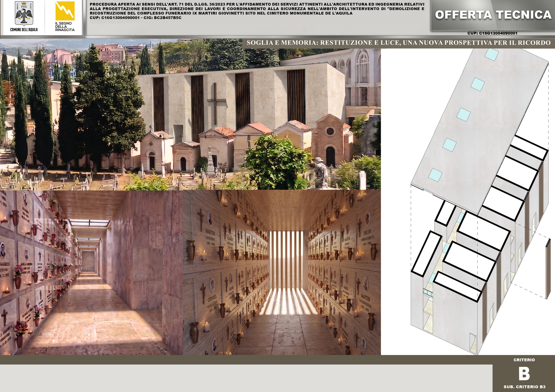Image resolution: width=555 pixels, height=392 pixels.
Task: Click the OFFERTA TECNICA title banner
Action: pyautogui.click(x=493, y=15)
